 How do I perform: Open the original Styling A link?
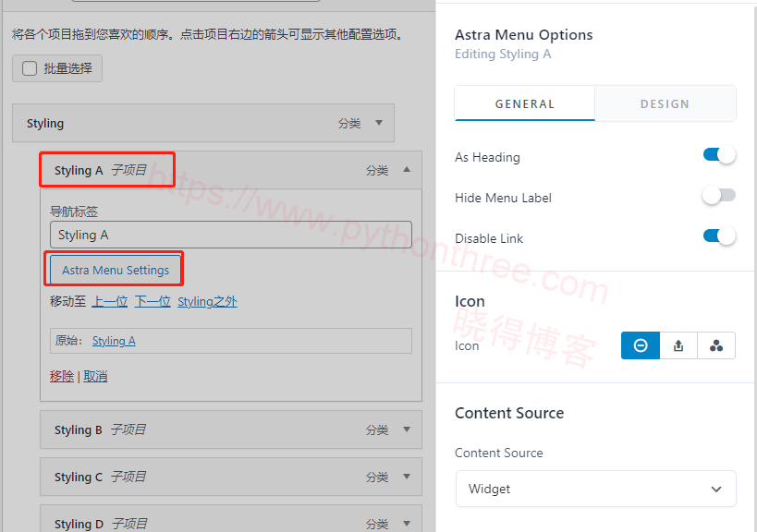(x=114, y=341)
